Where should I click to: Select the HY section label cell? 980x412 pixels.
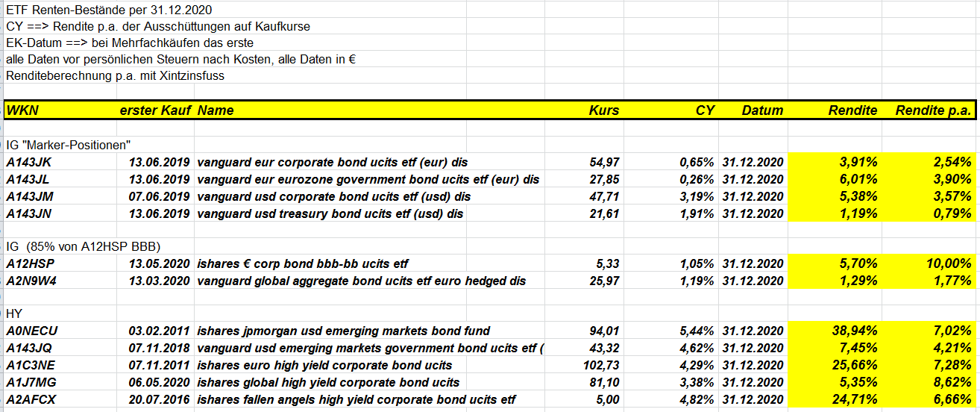tap(13, 314)
